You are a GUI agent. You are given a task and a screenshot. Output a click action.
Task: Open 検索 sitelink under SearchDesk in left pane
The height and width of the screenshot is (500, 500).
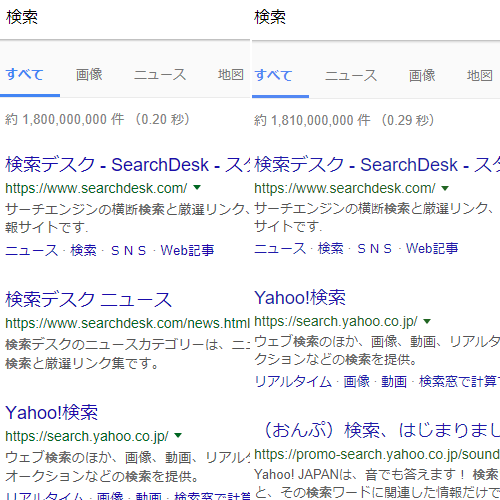coord(83,250)
